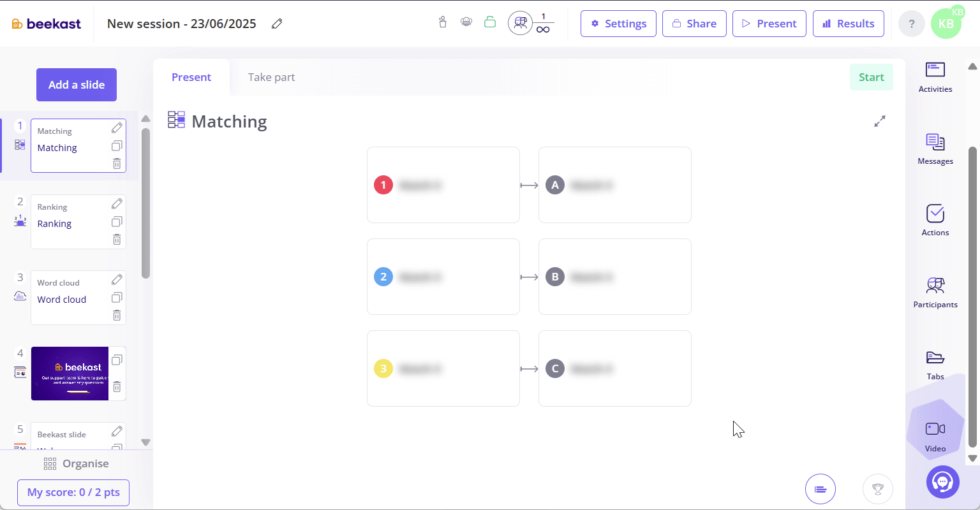Delete slide 4 with beekast image
This screenshot has height=510, width=980.
117,387
